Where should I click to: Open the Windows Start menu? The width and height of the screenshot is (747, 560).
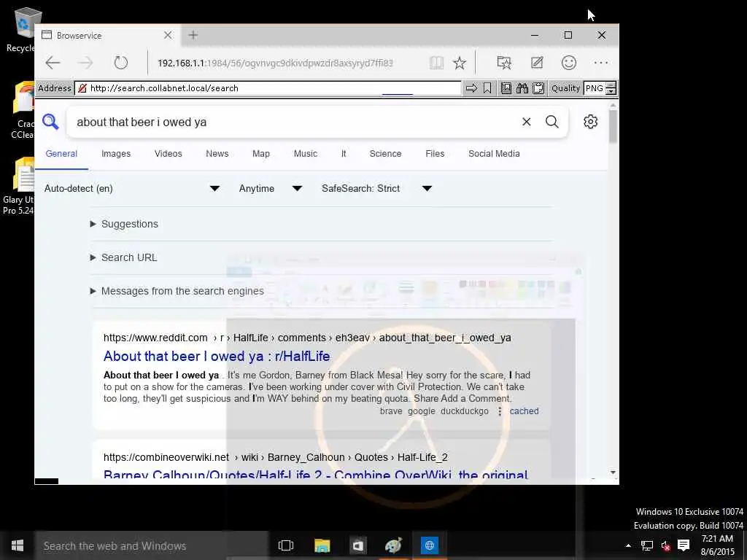coord(18,545)
